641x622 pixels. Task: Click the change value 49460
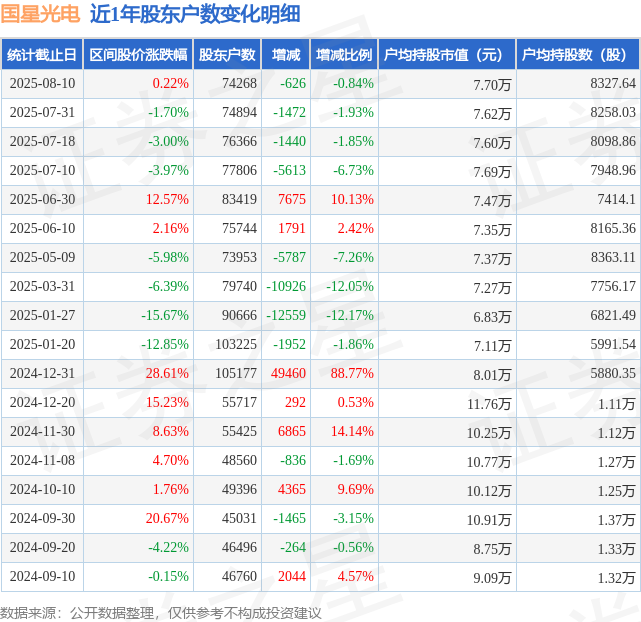[289, 374]
